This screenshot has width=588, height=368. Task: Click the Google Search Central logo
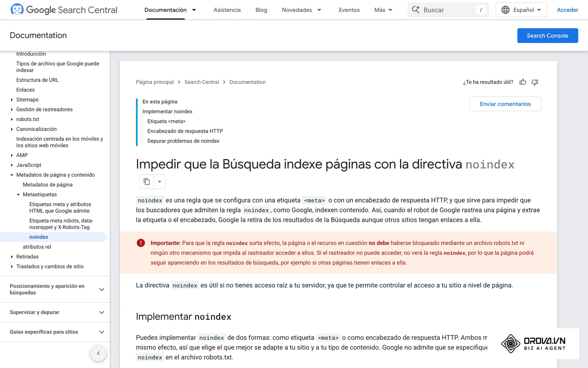pyautogui.click(x=64, y=10)
